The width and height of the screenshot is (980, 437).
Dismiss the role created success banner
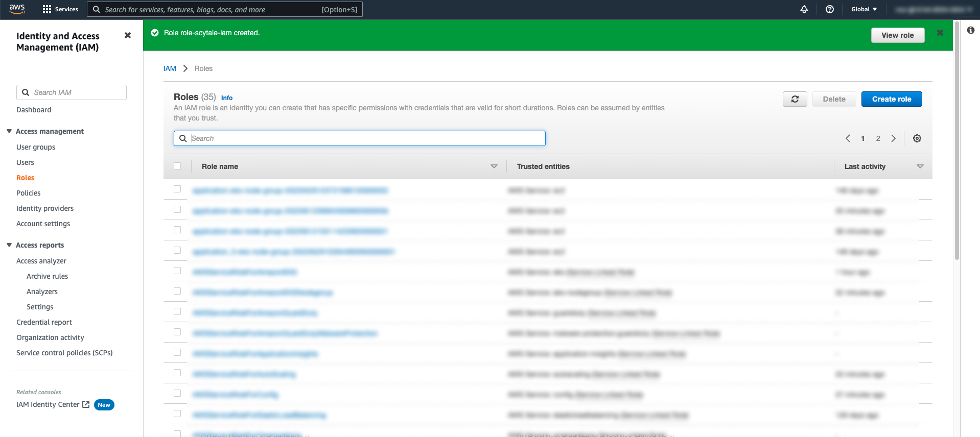click(940, 33)
